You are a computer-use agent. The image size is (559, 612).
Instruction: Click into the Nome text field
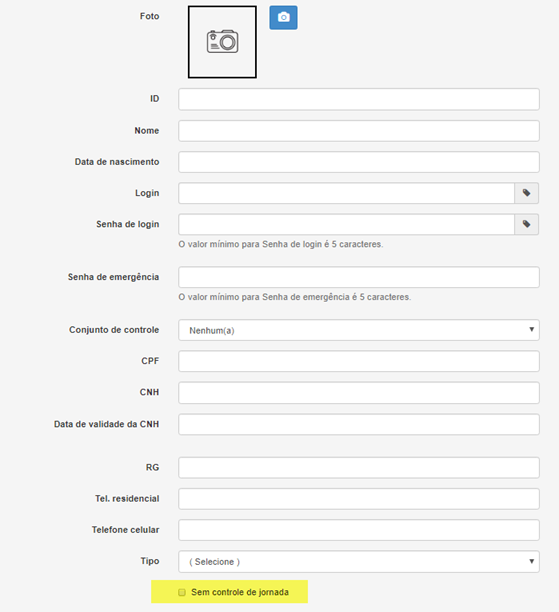pyautogui.click(x=359, y=131)
